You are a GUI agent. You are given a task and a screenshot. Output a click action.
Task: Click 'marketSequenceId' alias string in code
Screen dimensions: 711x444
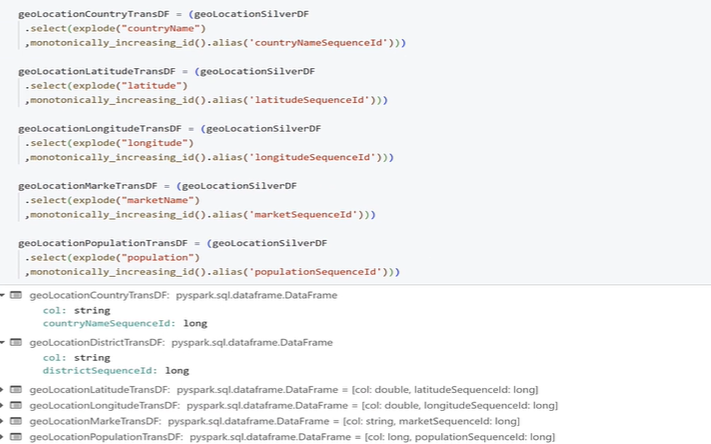click(x=303, y=215)
